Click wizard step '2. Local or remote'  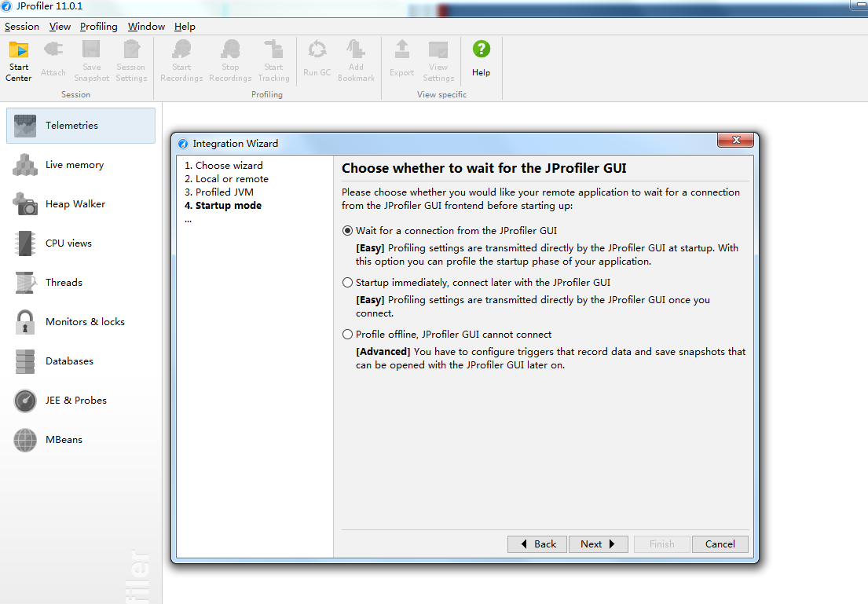point(226,179)
